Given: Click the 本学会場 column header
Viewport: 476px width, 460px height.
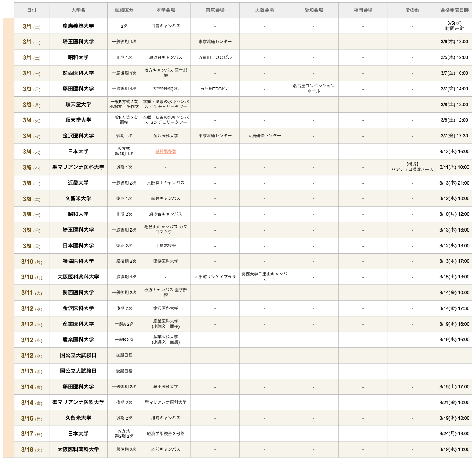Looking at the screenshot, I should (x=166, y=10).
